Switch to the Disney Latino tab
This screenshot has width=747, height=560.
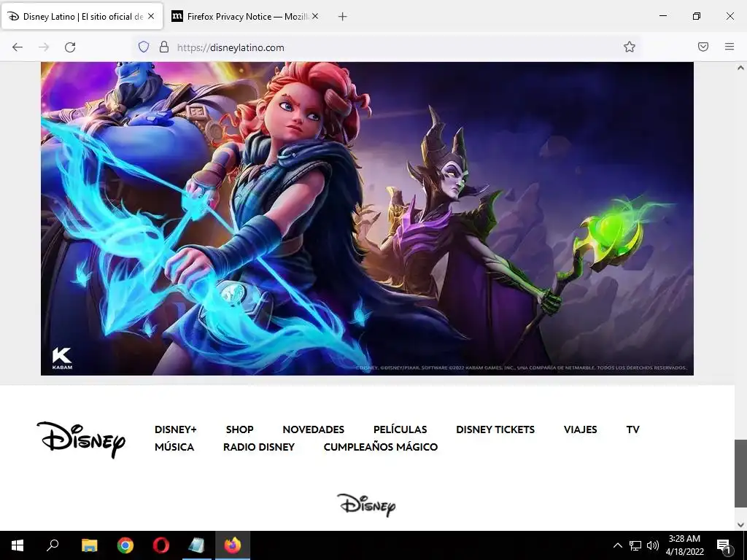click(82, 16)
